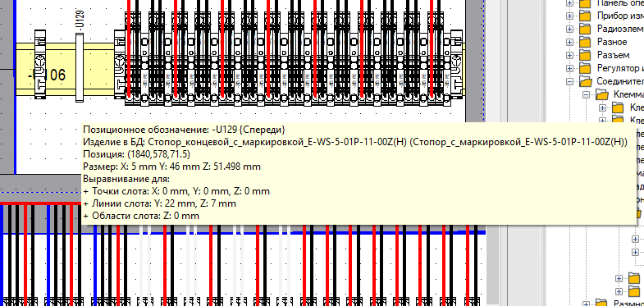
Task: Click the Радиоэлем... folder icon
Action: tap(585, 29)
